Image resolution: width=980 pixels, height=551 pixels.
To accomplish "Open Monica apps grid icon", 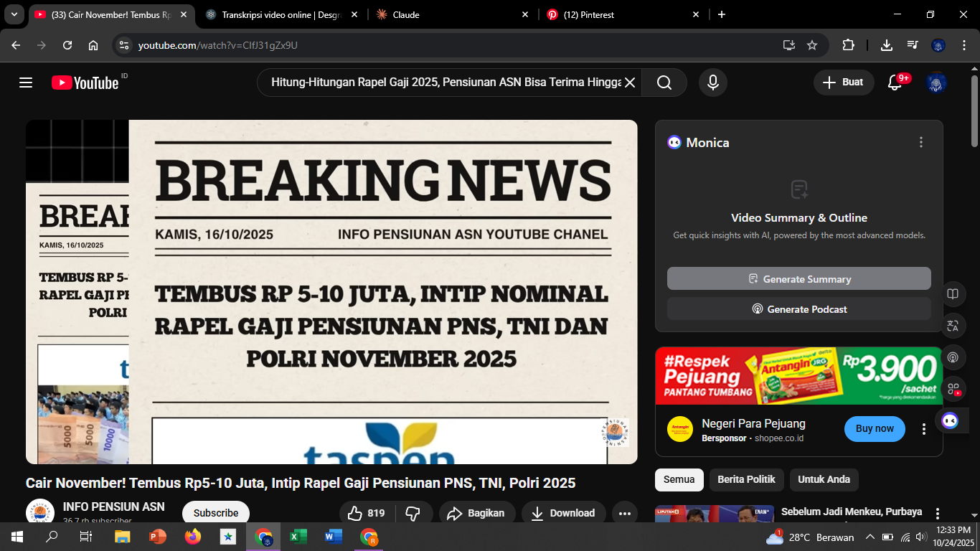I will [x=953, y=389].
